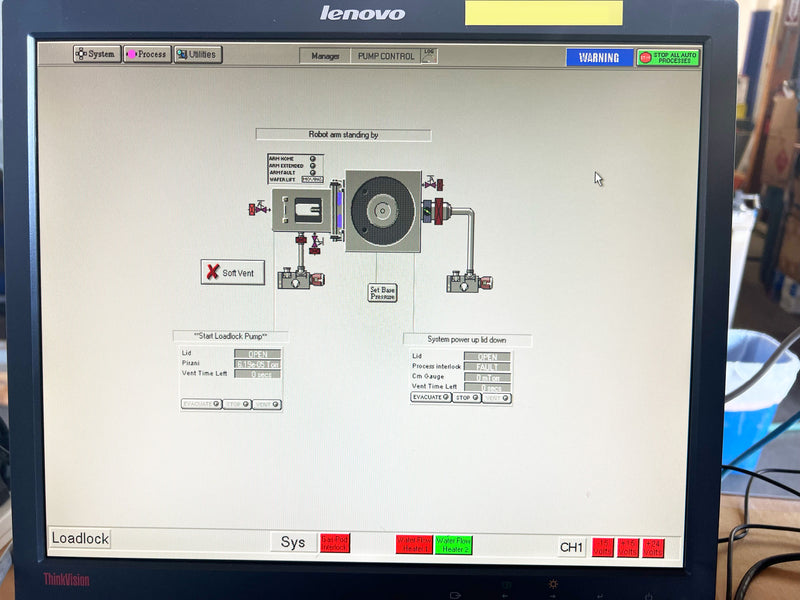
Task: Click the +24 Volts red indicator
Action: 653,548
